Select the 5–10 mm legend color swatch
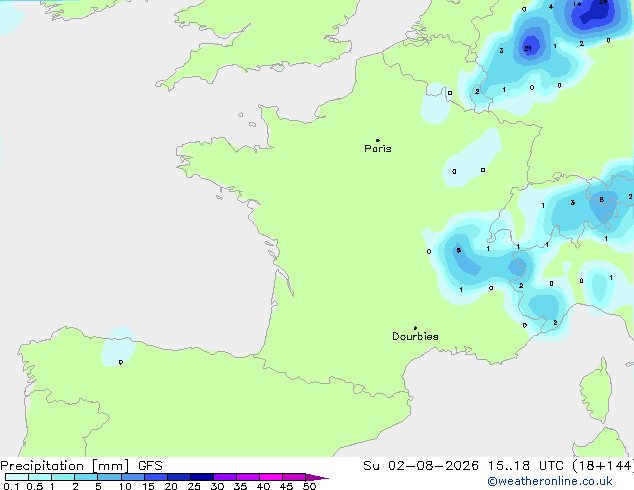The width and height of the screenshot is (634, 490). pyautogui.click(x=110, y=477)
